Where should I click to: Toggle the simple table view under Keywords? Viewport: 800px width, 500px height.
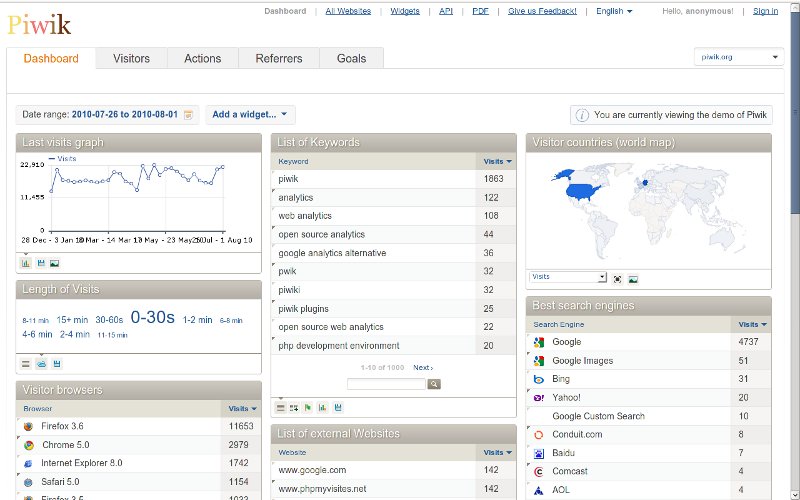[280, 407]
